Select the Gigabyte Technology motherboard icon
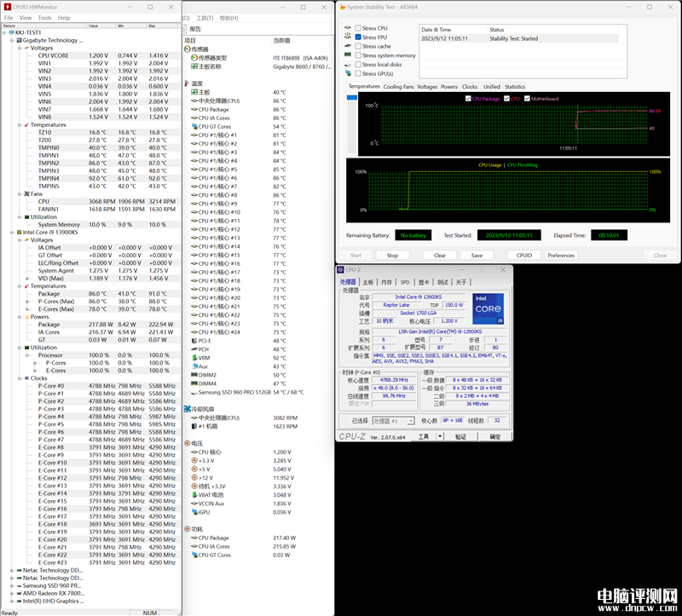 [19, 40]
